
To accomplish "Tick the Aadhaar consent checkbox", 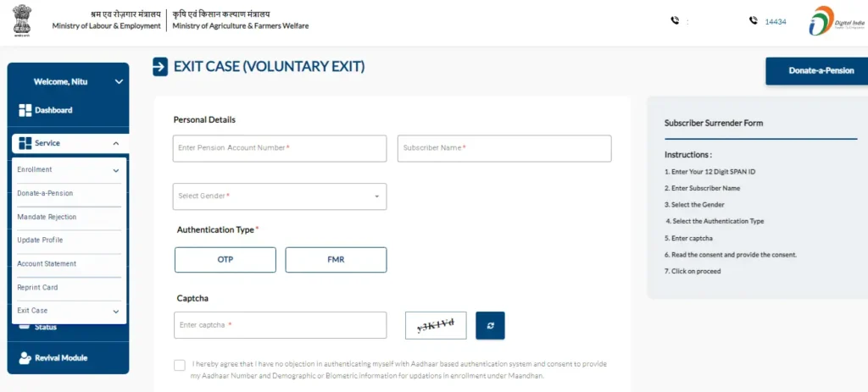I will (x=180, y=365).
